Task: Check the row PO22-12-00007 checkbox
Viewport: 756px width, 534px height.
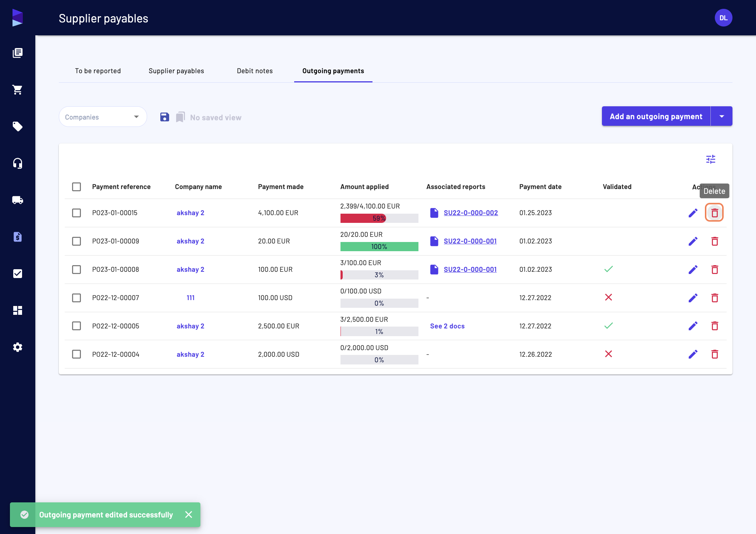Action: [x=76, y=298]
